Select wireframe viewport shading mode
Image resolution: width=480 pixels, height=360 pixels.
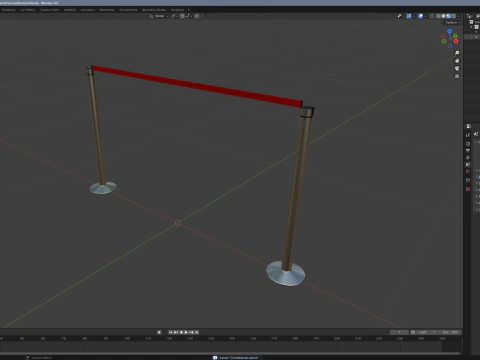pyautogui.click(x=438, y=16)
